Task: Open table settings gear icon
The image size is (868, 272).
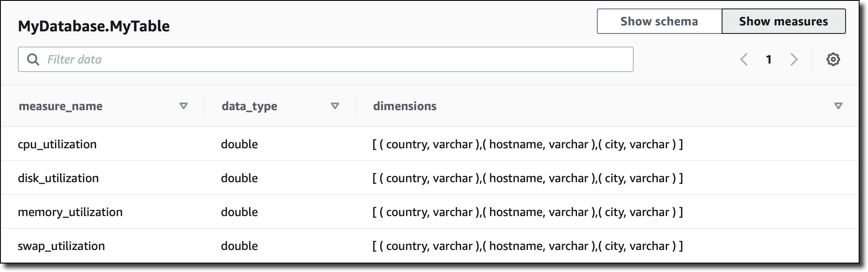Action: coord(833,59)
